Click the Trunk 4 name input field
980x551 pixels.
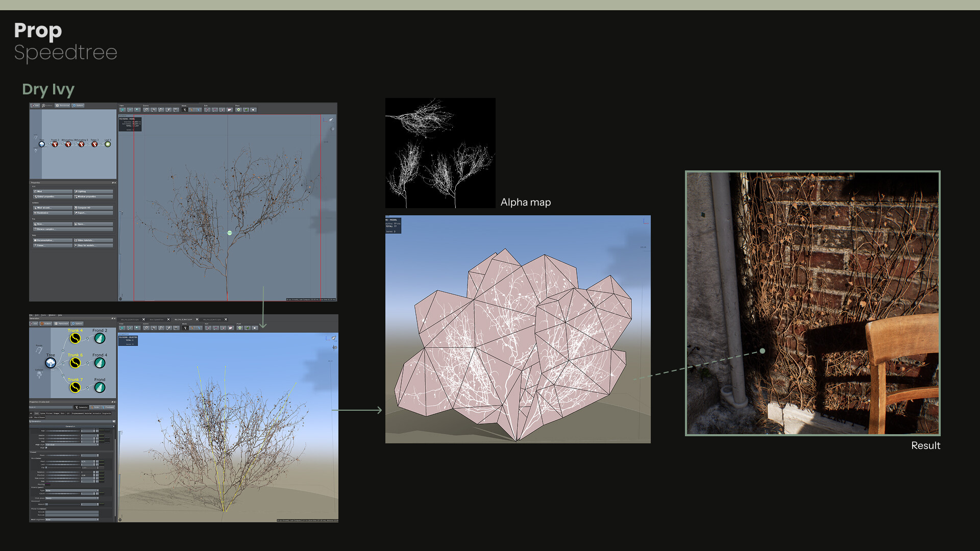point(51,407)
